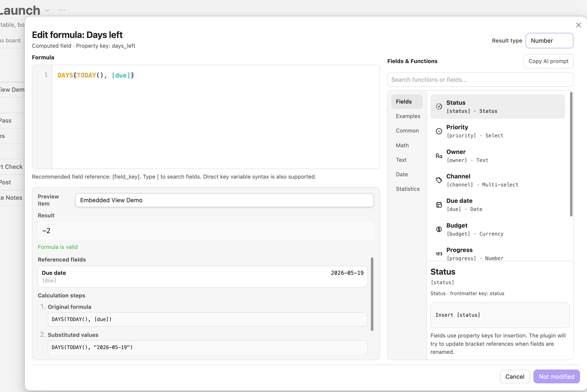This screenshot has height=392, width=587.
Task: Click the Copy AI prompt button
Action: pyautogui.click(x=548, y=61)
